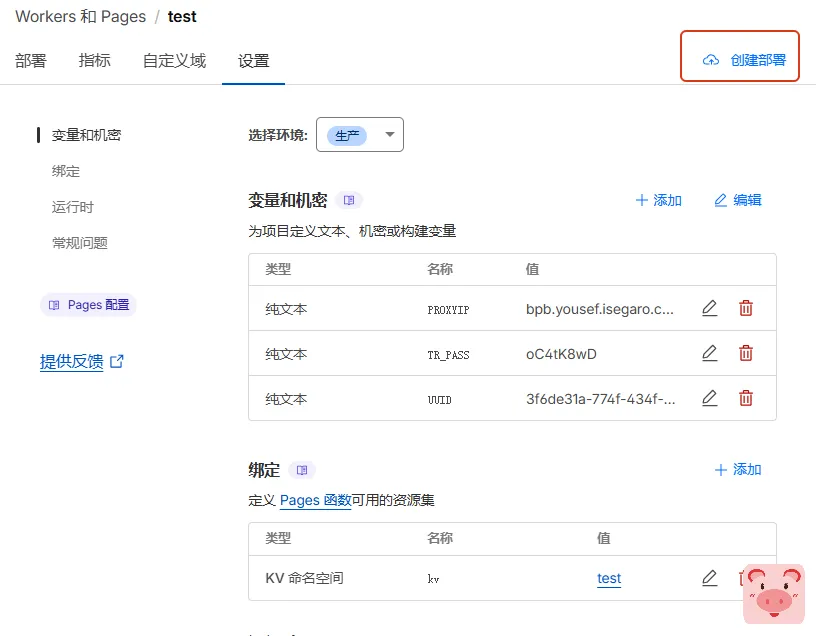816x636 pixels.
Task: Remove the UUID variable using trash icon
Action: (x=745, y=398)
